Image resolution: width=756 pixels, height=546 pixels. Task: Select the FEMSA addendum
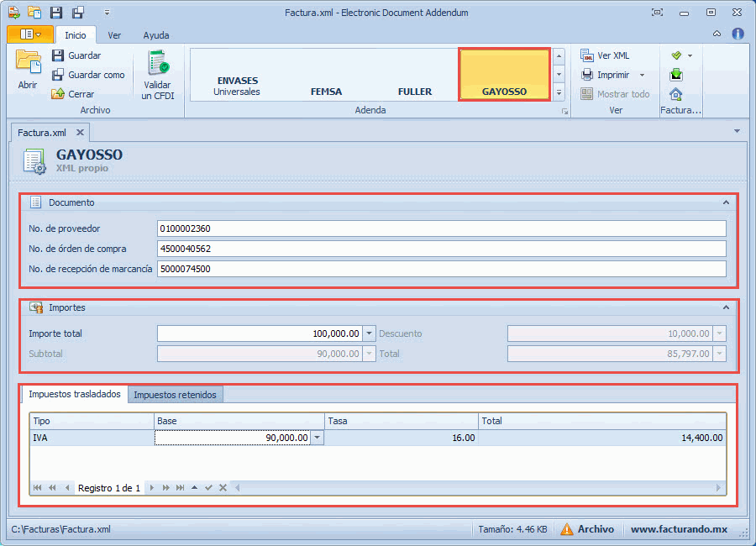[x=326, y=92]
